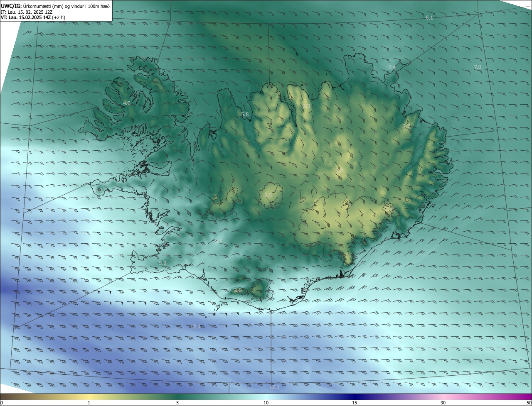This screenshot has width=532, height=406.
Task: Click the 6.1 value label on the map
Action: (x=429, y=18)
